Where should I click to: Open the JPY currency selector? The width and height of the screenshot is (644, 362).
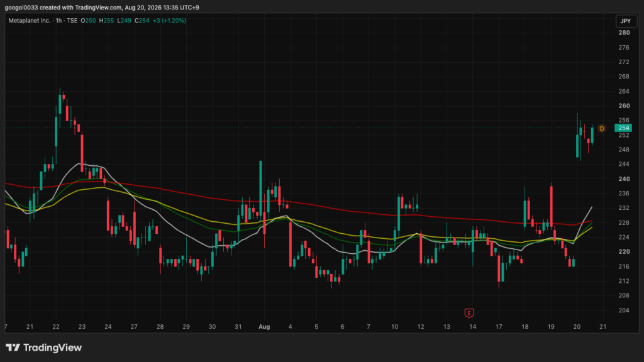point(626,21)
